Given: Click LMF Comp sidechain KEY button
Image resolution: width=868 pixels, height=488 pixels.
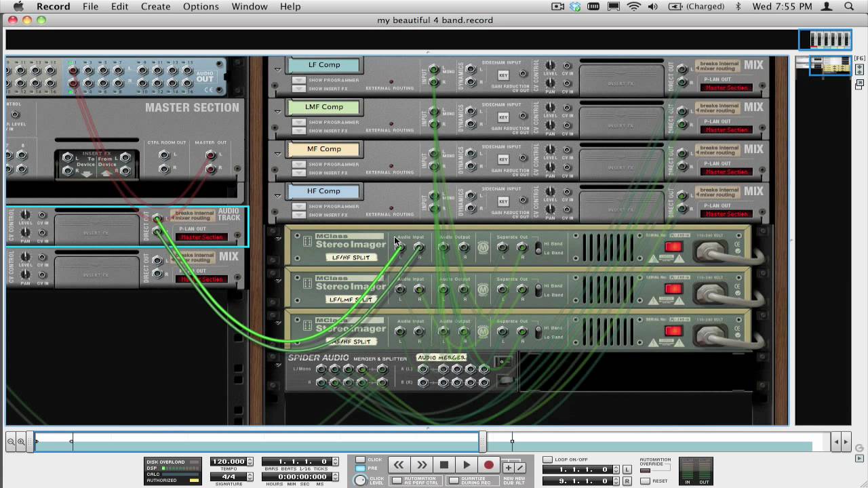Looking at the screenshot, I should [503, 117].
